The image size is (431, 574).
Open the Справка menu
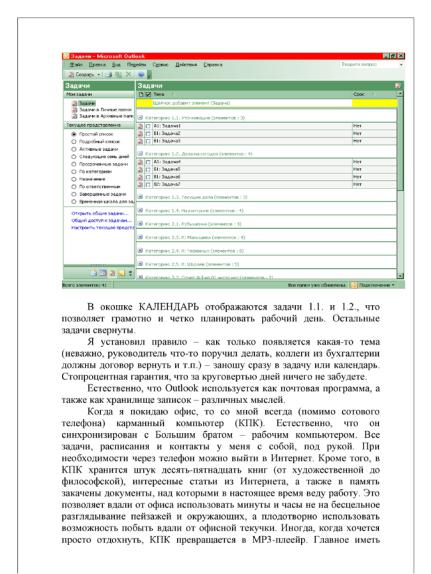coord(212,65)
